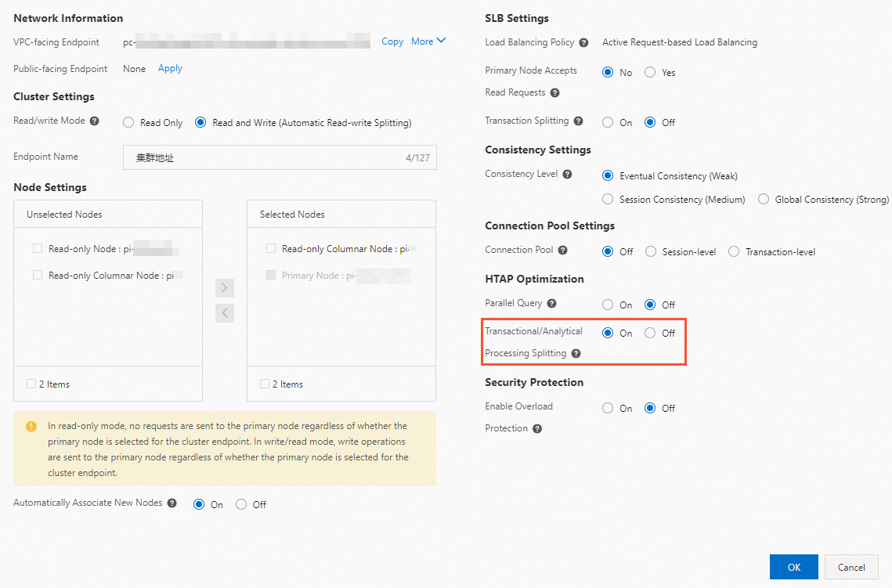Expand the More dropdown next to Copy
892x588 pixels.
click(428, 41)
